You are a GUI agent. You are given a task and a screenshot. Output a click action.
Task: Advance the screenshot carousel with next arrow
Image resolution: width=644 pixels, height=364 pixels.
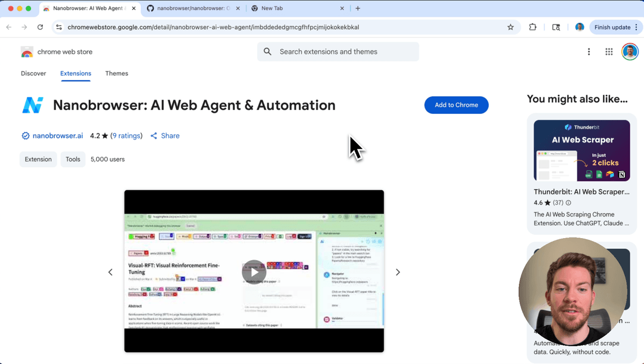398,272
